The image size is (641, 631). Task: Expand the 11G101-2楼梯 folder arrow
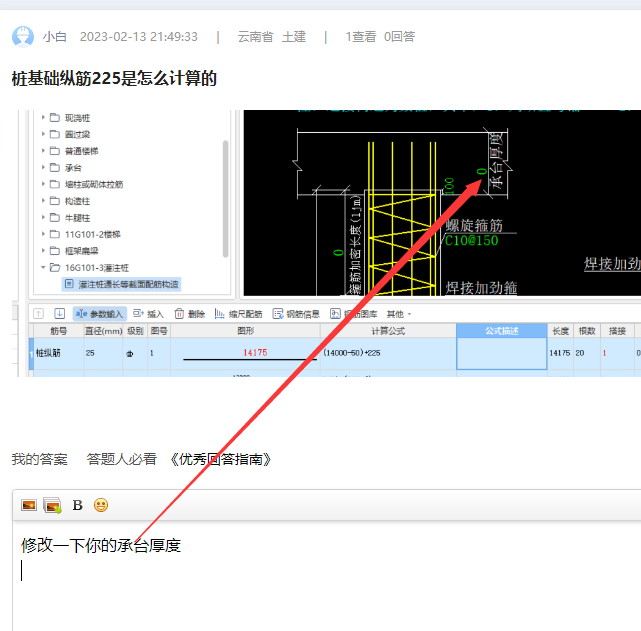pos(43,234)
